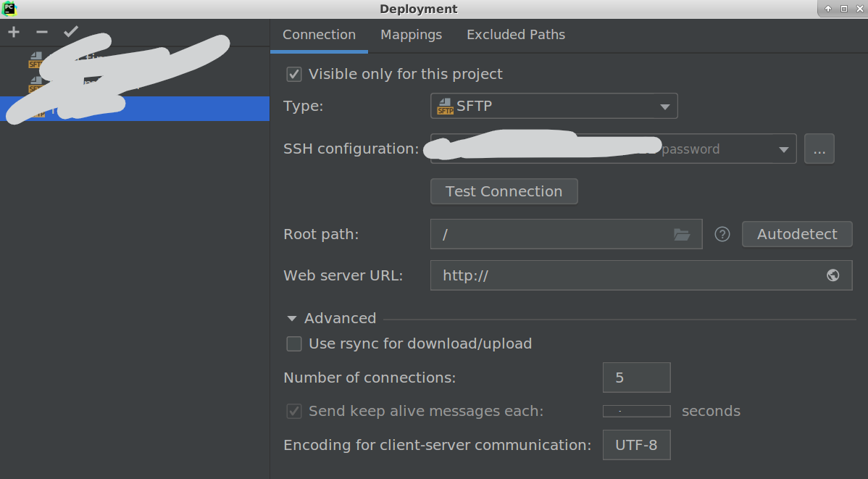This screenshot has height=479, width=868.
Task: Open the Type SFTP dropdown
Action: click(x=554, y=106)
